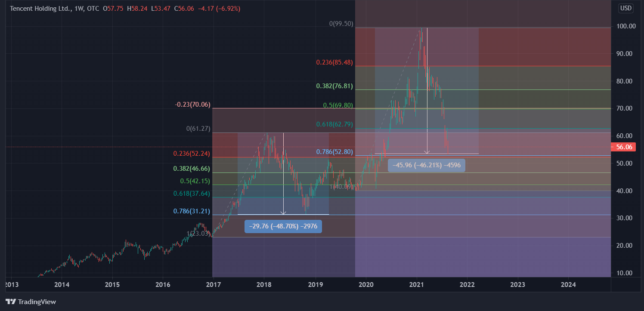644x311 pixels.
Task: Click the 1(23.03) Fibonacci base label
Action: tap(198, 233)
